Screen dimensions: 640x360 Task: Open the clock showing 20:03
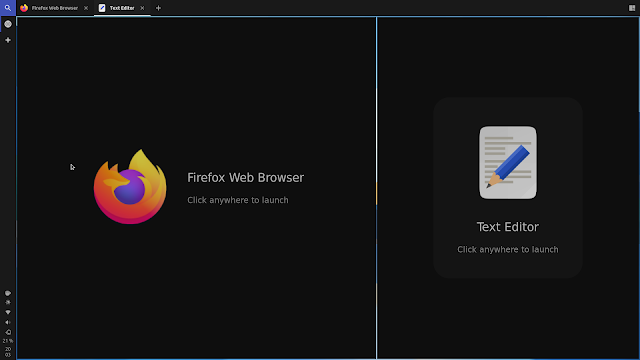point(8,352)
